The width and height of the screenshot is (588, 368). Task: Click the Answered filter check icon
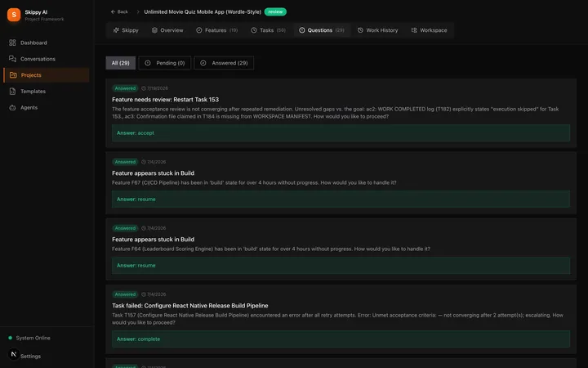(x=203, y=63)
